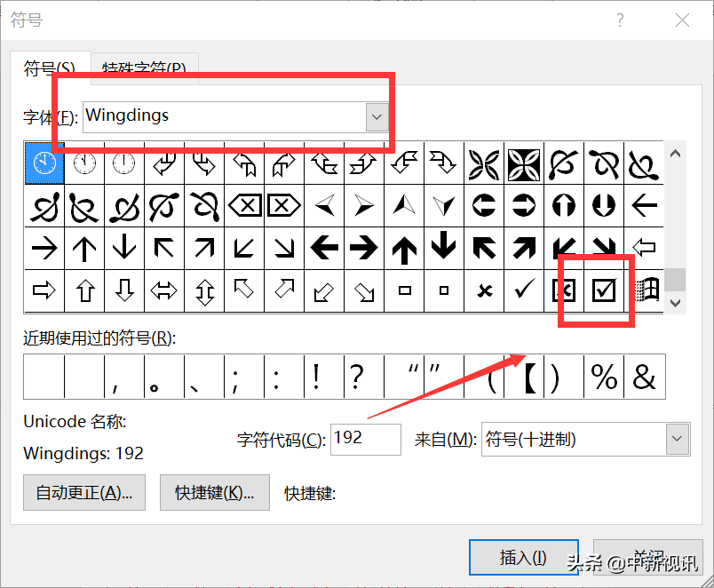The height and width of the screenshot is (588, 714).
Task: Select the thin up arrow symbol
Action: point(84,248)
